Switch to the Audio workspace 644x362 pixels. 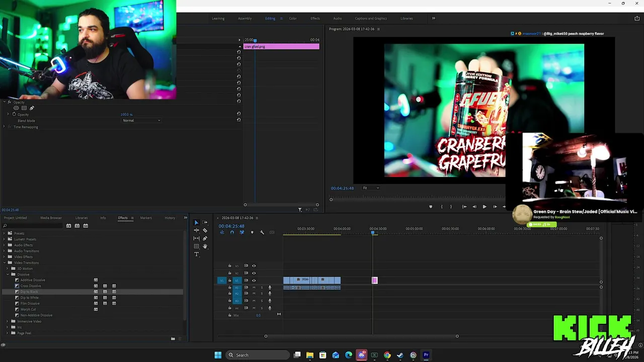338,19
